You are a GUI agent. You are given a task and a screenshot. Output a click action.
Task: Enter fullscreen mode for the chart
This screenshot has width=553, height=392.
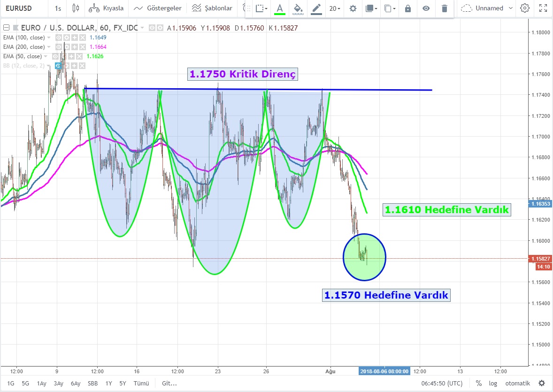pyautogui.click(x=543, y=8)
